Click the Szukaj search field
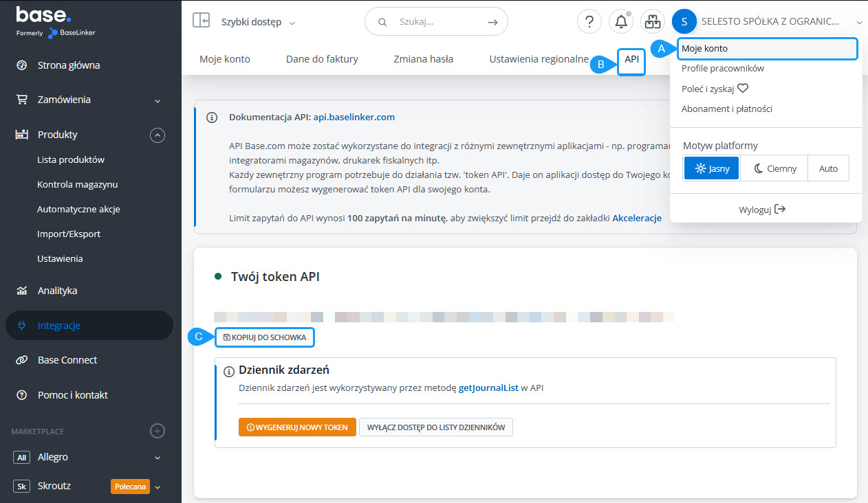 tap(436, 21)
